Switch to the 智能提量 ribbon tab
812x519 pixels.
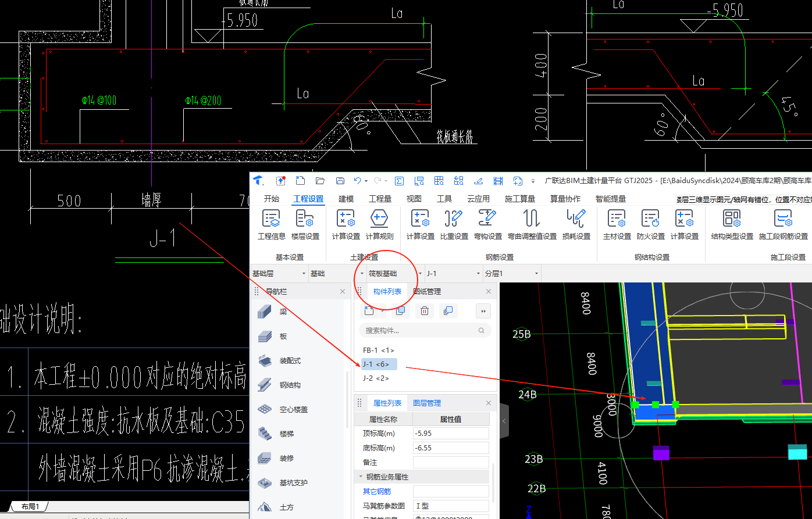click(611, 199)
